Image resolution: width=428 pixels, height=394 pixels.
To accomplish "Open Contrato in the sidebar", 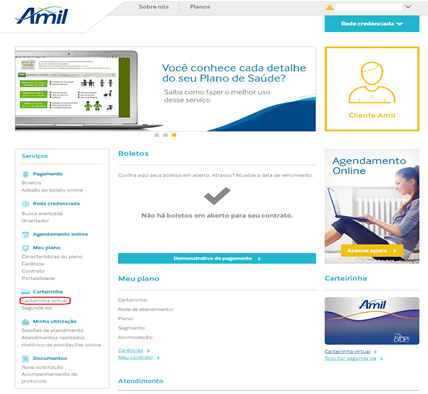I will [33, 271].
